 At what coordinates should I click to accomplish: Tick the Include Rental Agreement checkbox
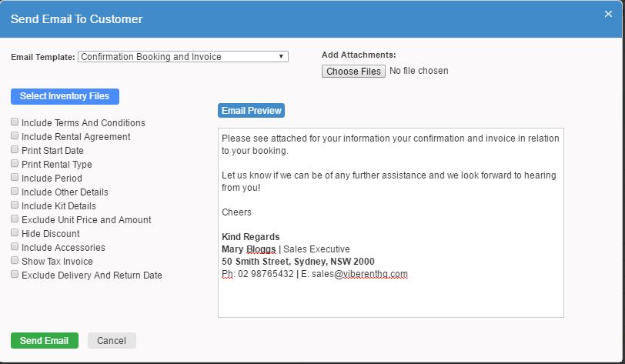tap(15, 136)
